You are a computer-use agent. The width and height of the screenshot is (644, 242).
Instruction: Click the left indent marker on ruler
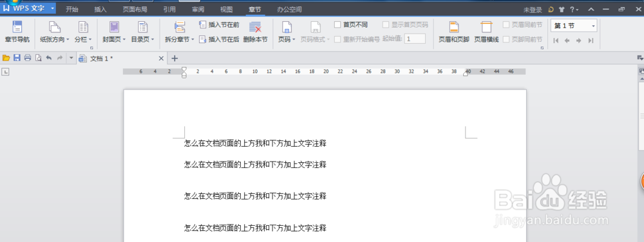(184, 72)
